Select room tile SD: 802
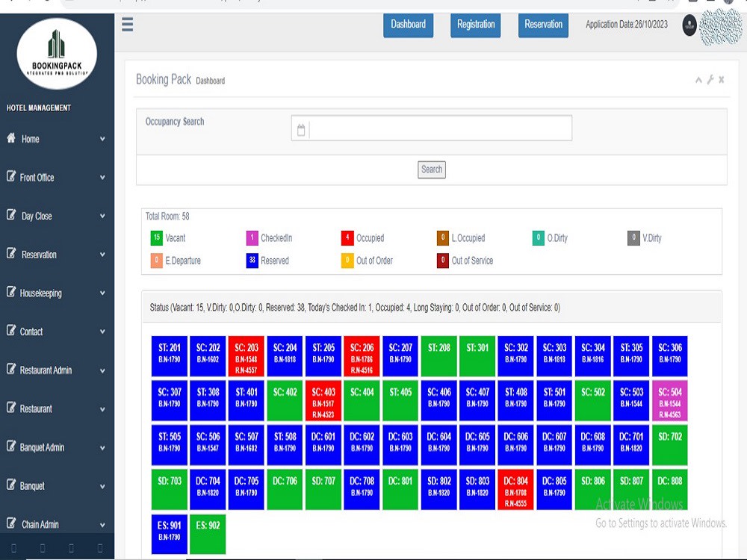747x560 pixels. [x=438, y=490]
